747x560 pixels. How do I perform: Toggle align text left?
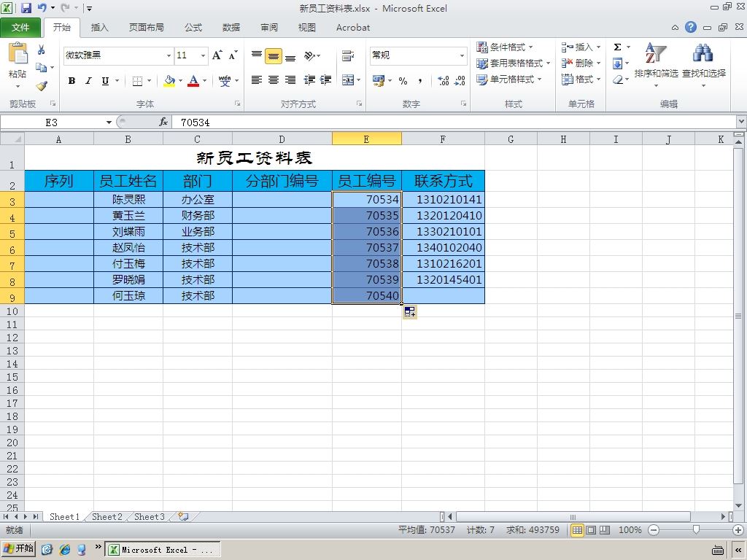[257, 80]
